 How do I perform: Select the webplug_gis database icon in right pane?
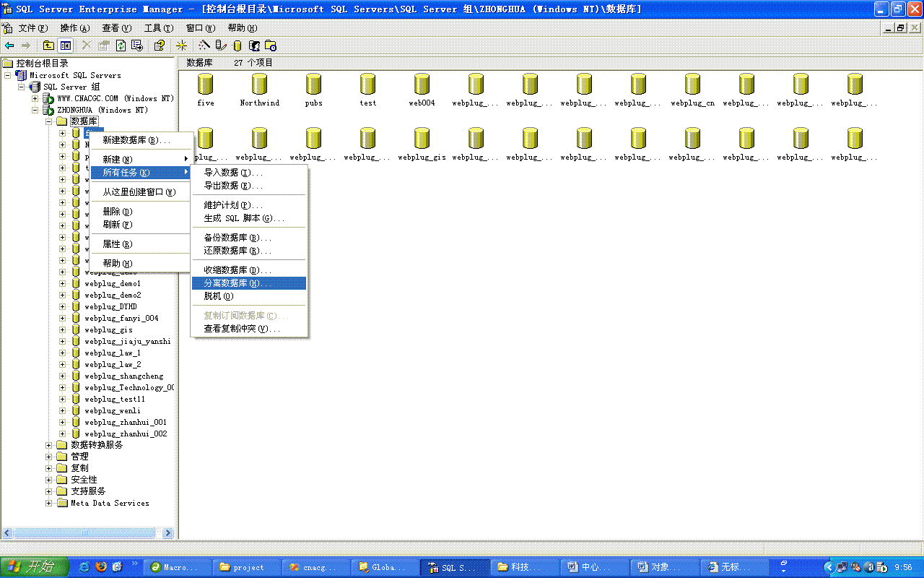422,139
